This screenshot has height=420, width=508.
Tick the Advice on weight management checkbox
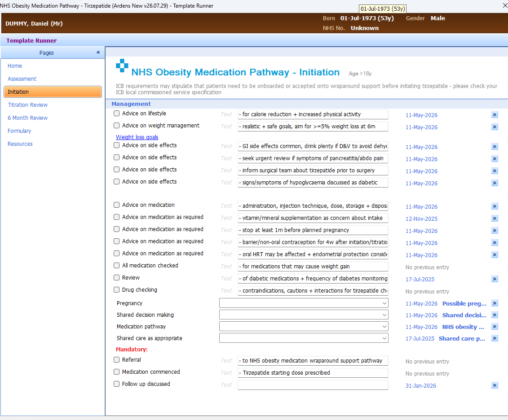click(117, 125)
